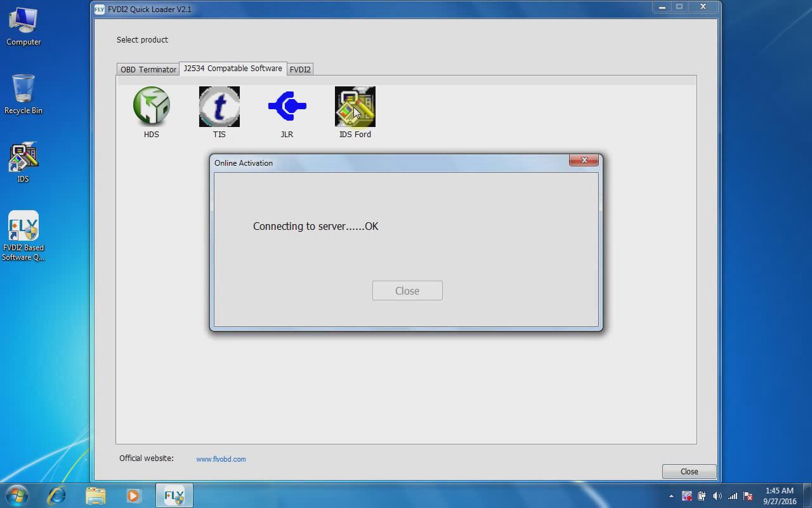
Task: Select FVDI2 Based Software desktop shortcut
Action: [x=23, y=236]
